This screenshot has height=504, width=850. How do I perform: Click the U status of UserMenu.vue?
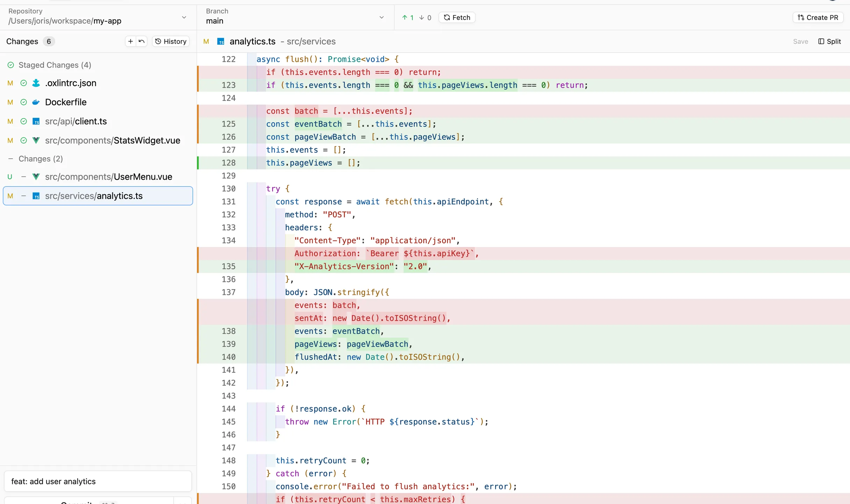[x=10, y=177]
